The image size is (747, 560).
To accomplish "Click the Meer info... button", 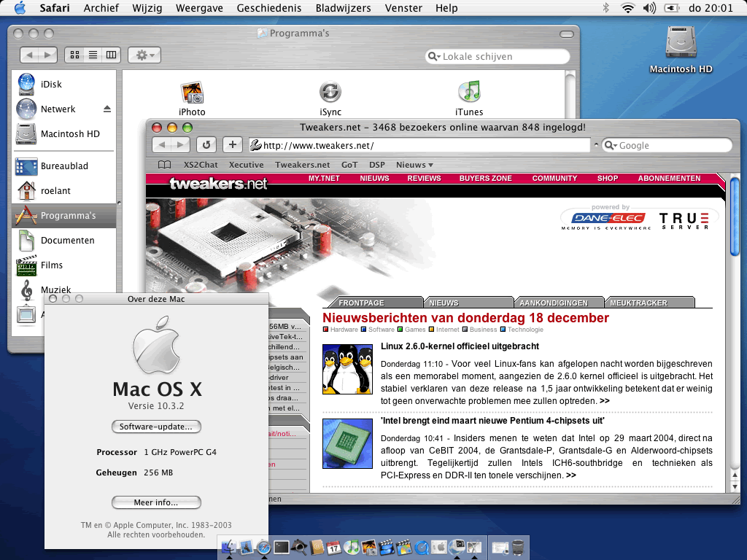I will 156,502.
